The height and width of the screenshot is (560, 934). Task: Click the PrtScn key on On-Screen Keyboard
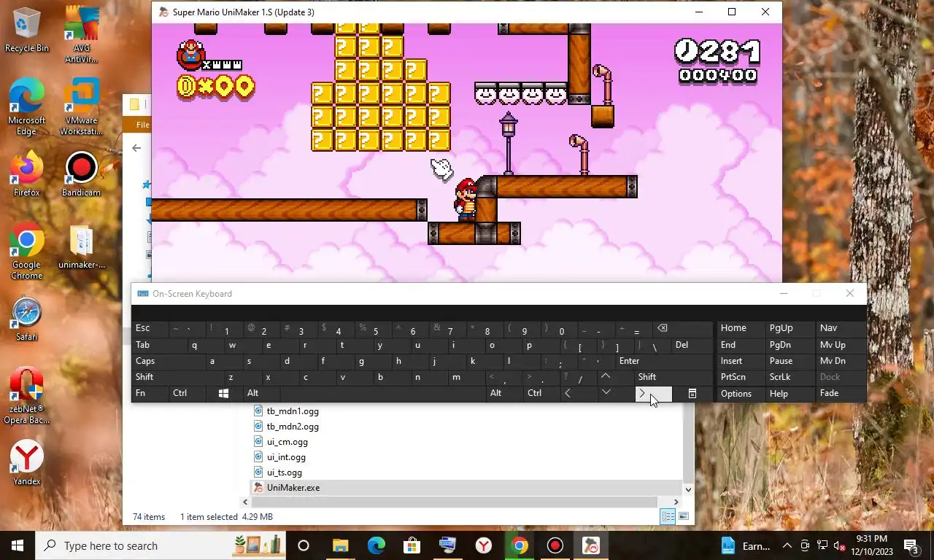point(741,377)
